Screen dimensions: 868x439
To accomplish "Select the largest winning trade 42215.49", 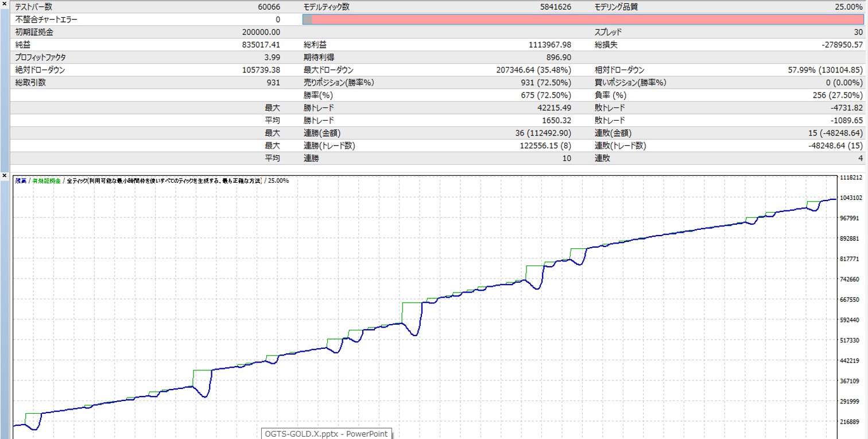I will pos(554,108).
